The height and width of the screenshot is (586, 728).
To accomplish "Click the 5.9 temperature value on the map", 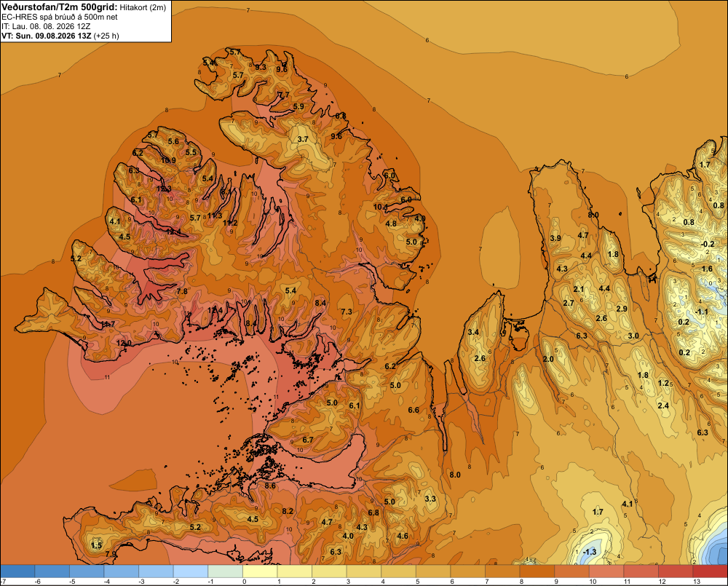I will [x=298, y=107].
